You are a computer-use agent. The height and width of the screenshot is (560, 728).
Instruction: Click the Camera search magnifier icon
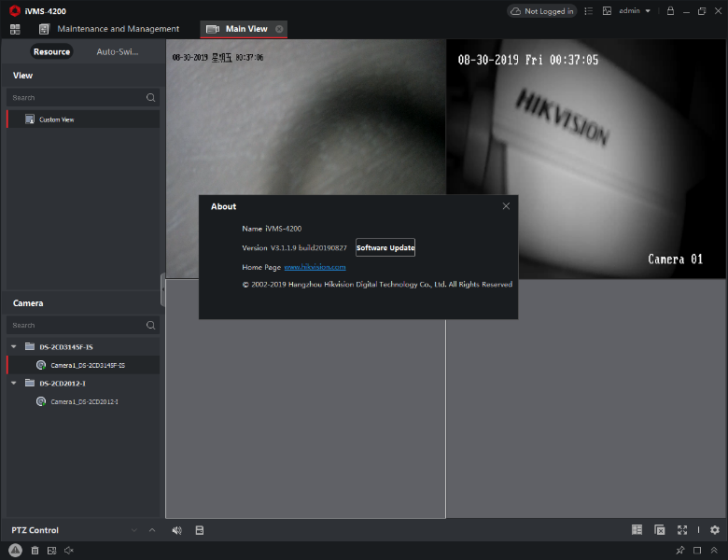pos(150,325)
